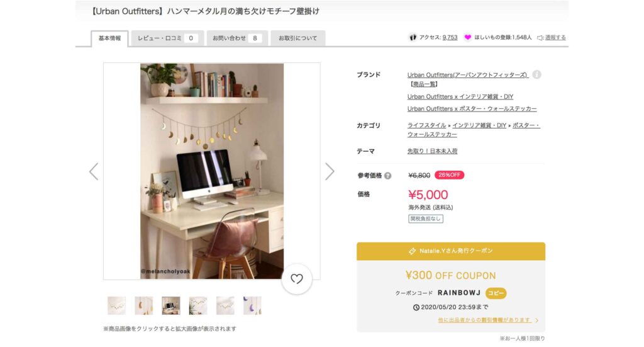
Task: Click the megaphone 通報する report icon
Action: pos(540,37)
